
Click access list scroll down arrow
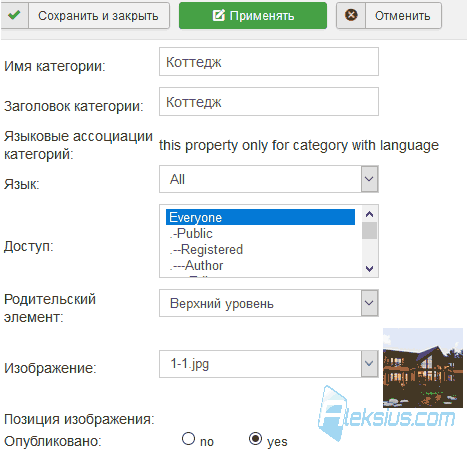tap(369, 268)
